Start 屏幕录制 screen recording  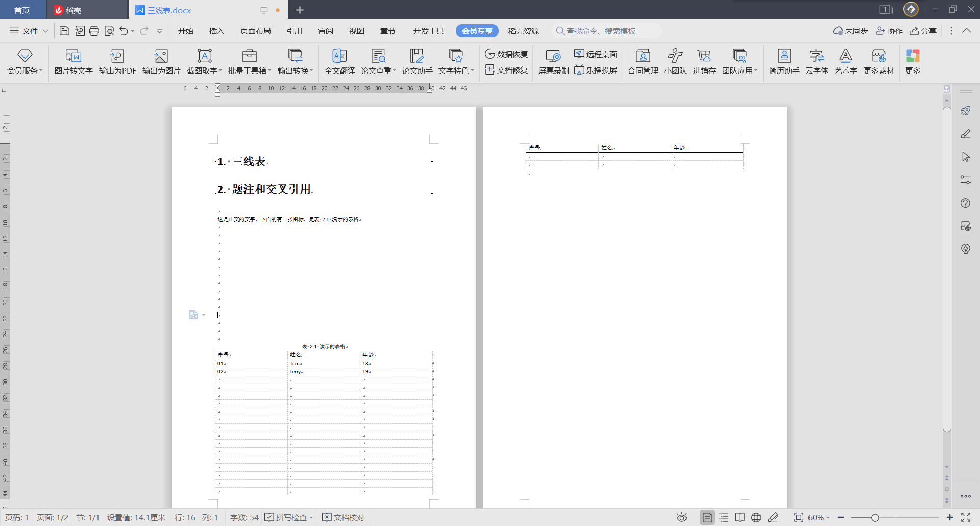click(553, 61)
